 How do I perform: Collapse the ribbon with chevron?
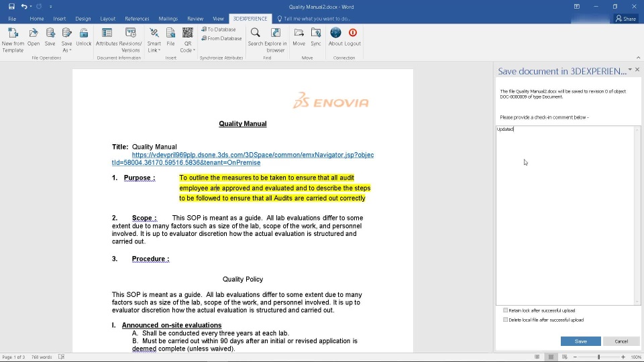pyautogui.click(x=638, y=58)
